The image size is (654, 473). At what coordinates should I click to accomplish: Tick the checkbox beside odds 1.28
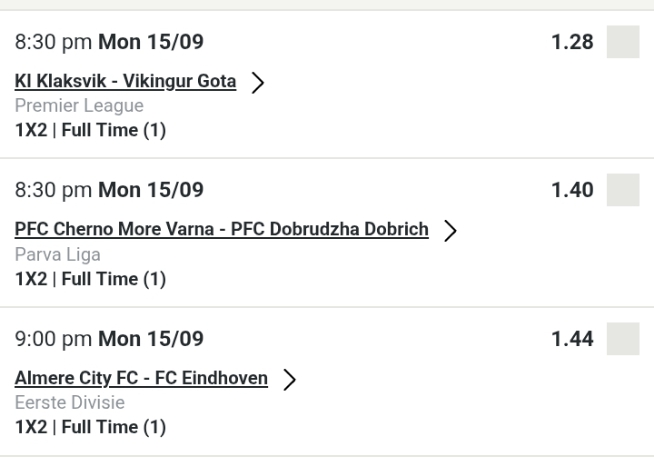pos(623,42)
